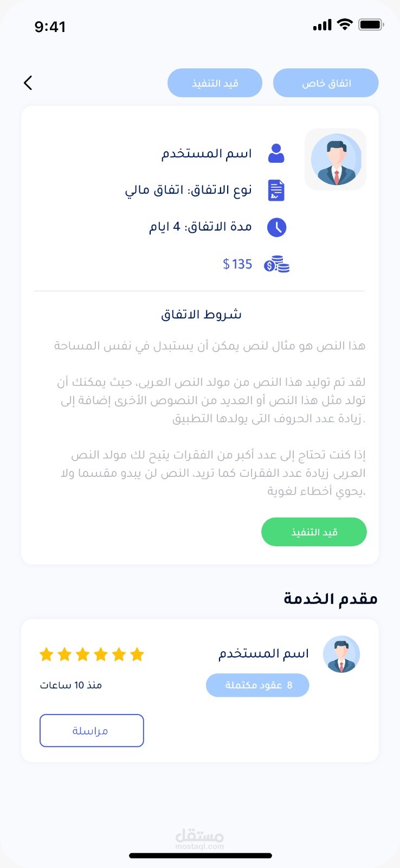Click the last rating star
Image resolution: width=400 pixels, height=868 pixels.
(137, 654)
